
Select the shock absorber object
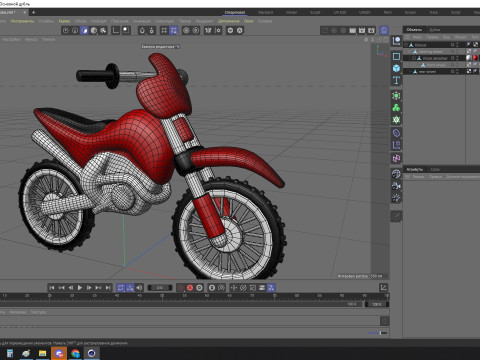click(x=435, y=58)
